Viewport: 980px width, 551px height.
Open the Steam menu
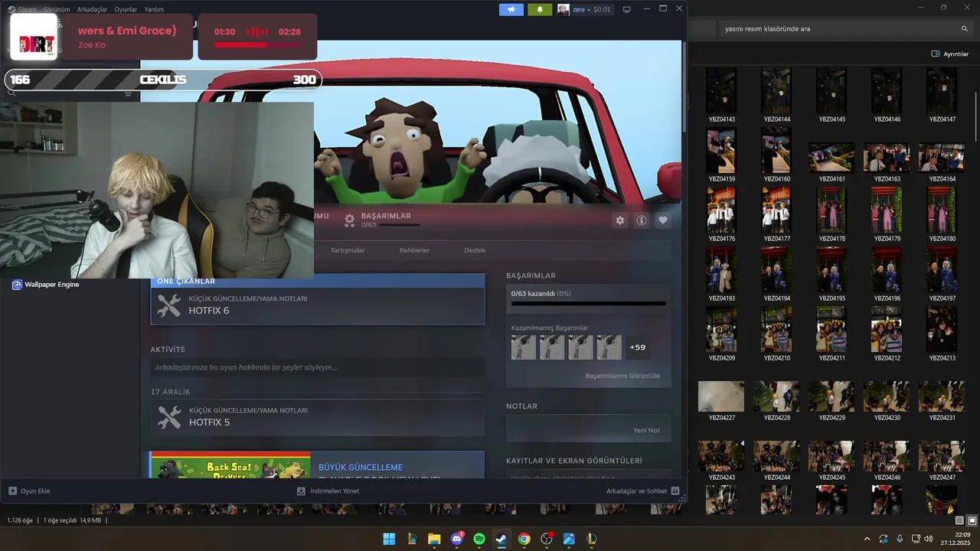tap(22, 9)
